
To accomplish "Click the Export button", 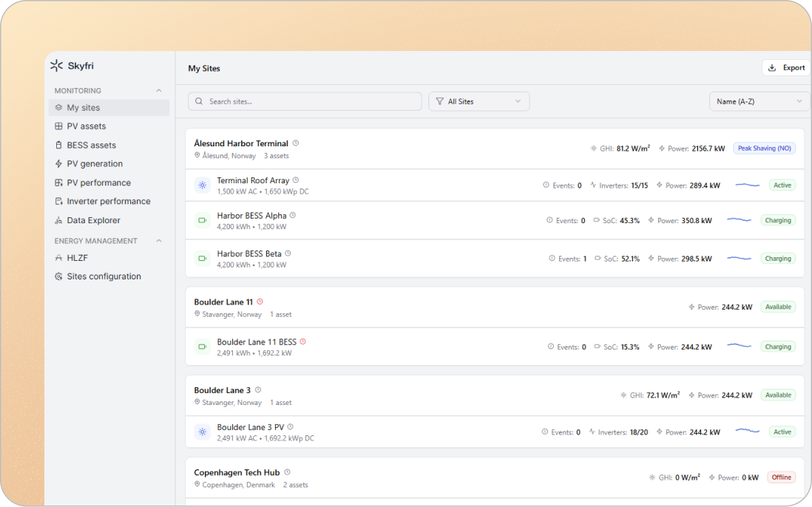I will pos(786,68).
